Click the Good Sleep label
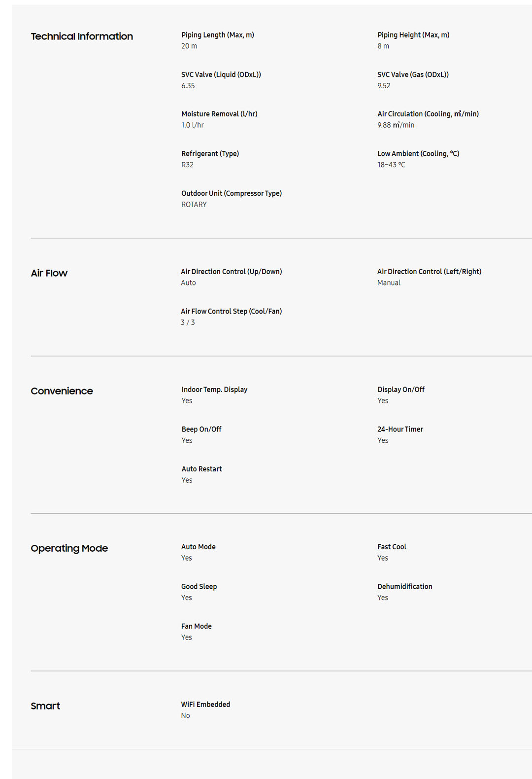 point(199,587)
